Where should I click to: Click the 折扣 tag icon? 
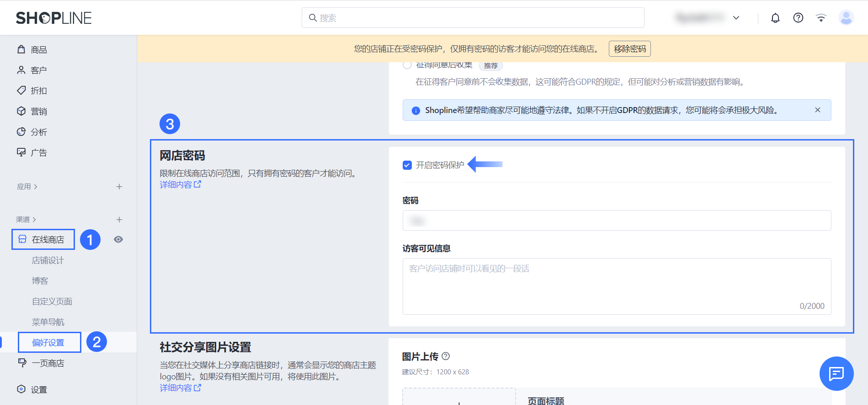coord(21,90)
